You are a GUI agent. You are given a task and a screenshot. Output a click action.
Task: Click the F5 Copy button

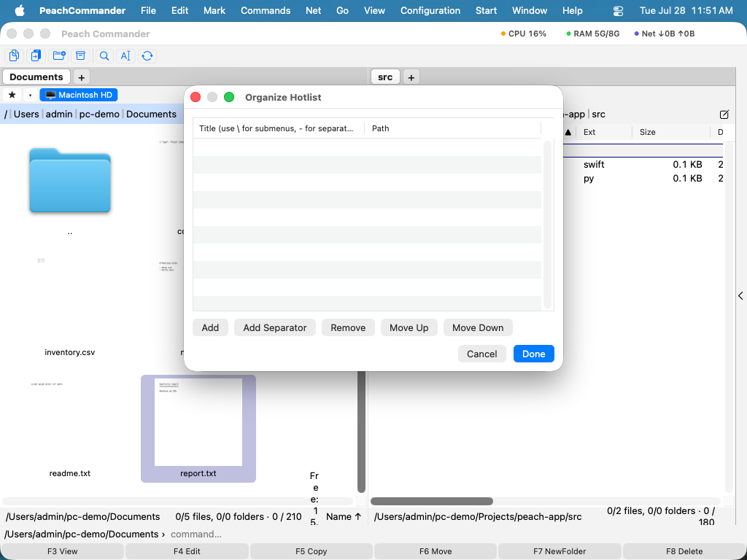pos(311,551)
